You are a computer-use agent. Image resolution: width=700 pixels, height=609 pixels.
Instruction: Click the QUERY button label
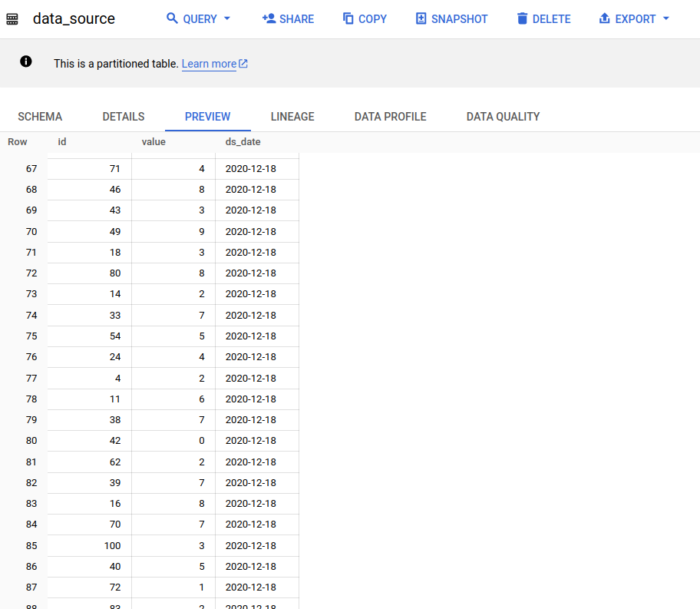tap(200, 18)
